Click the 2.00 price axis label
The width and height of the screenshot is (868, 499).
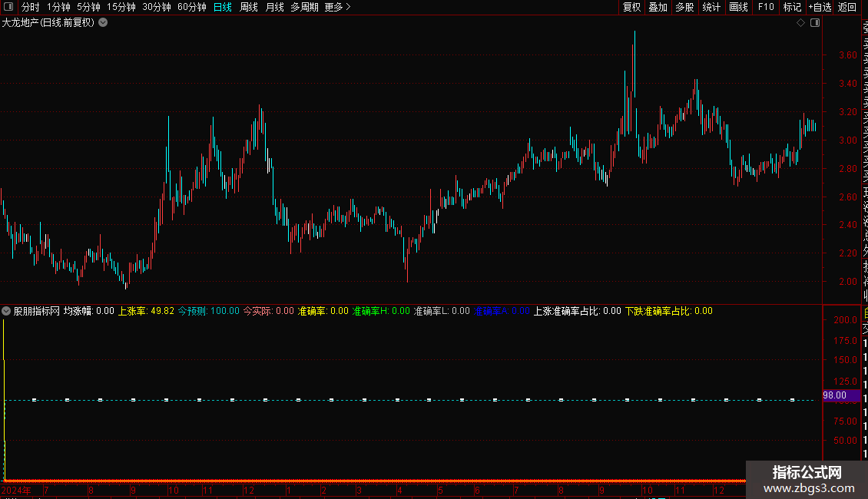(x=847, y=281)
